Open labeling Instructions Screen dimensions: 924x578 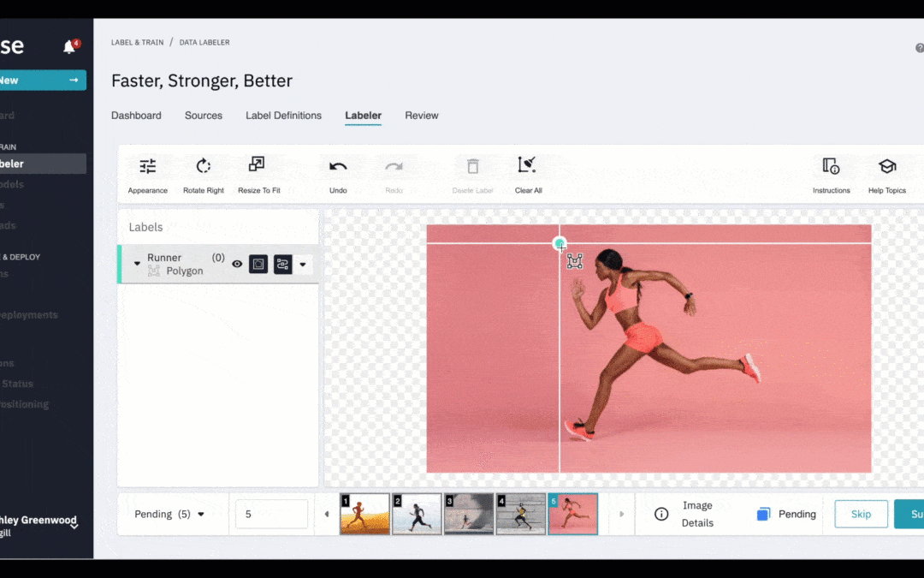point(831,175)
